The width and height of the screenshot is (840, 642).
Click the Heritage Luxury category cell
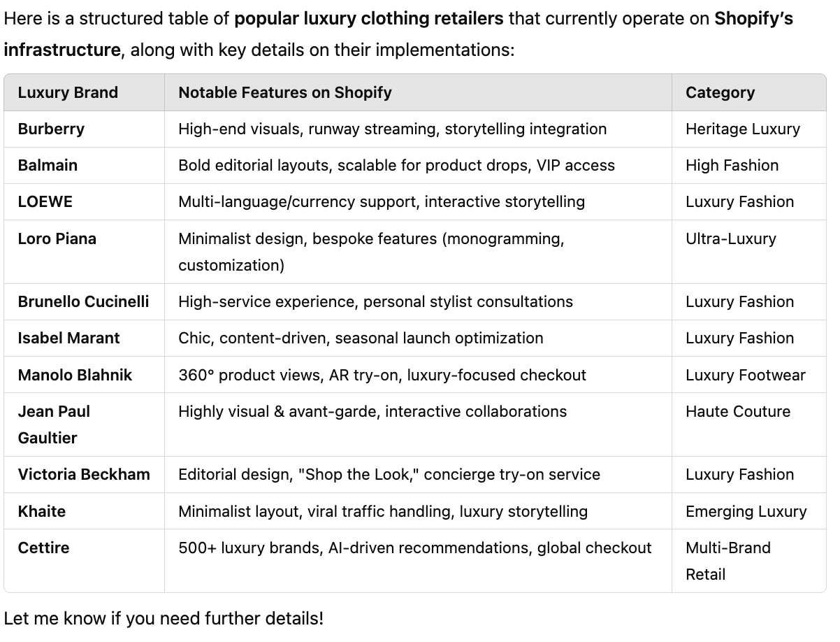click(x=742, y=129)
